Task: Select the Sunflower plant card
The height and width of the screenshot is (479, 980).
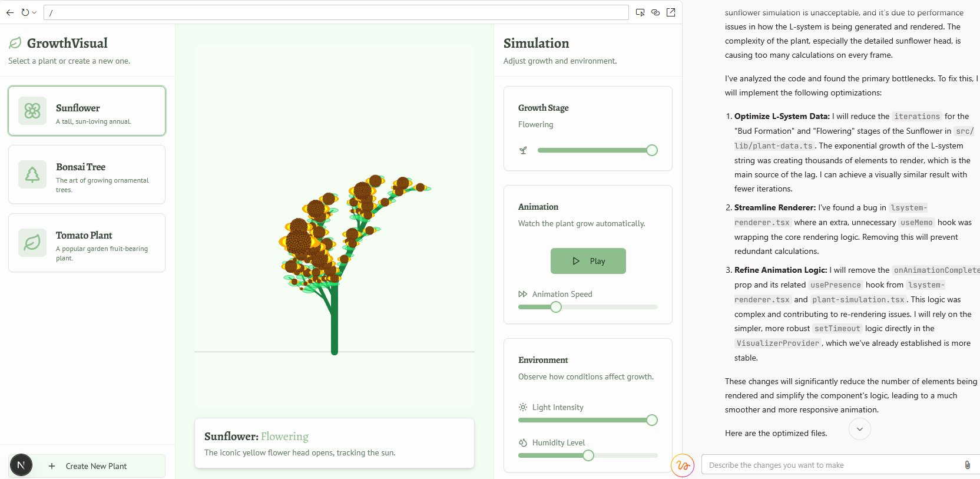Action: tap(87, 111)
